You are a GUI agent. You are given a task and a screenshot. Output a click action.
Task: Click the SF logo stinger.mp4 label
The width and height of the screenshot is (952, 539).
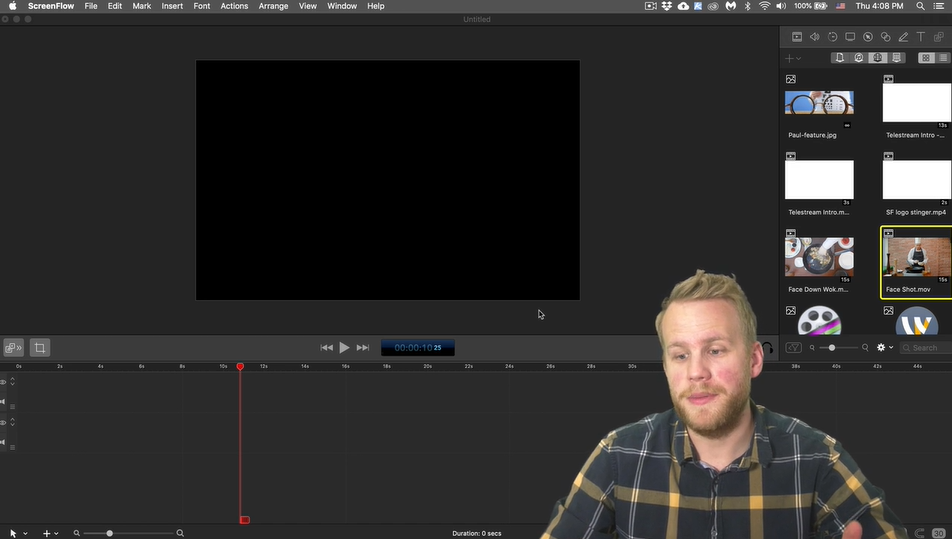[x=916, y=212]
